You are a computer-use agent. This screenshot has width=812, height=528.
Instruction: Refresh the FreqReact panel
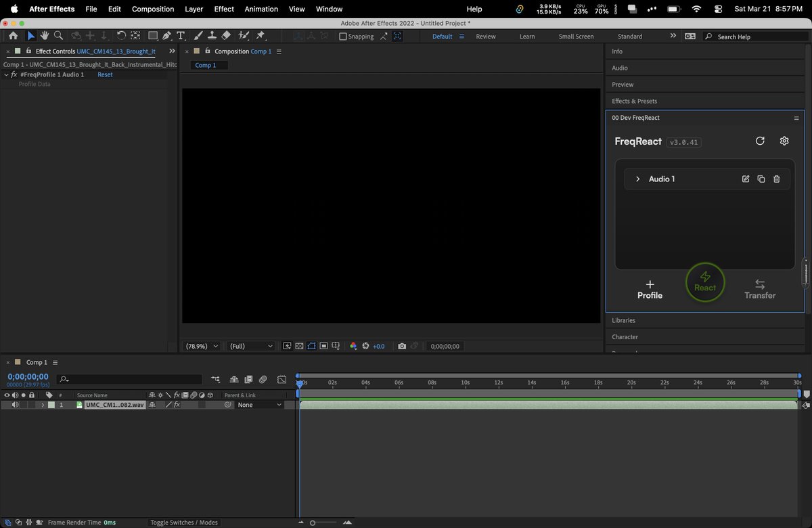pos(760,141)
